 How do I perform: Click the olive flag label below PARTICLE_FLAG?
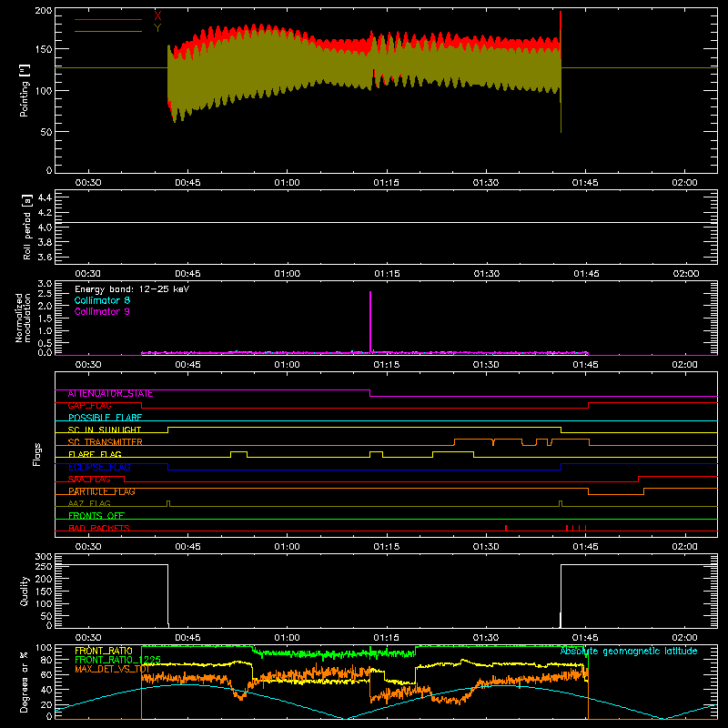(89, 504)
